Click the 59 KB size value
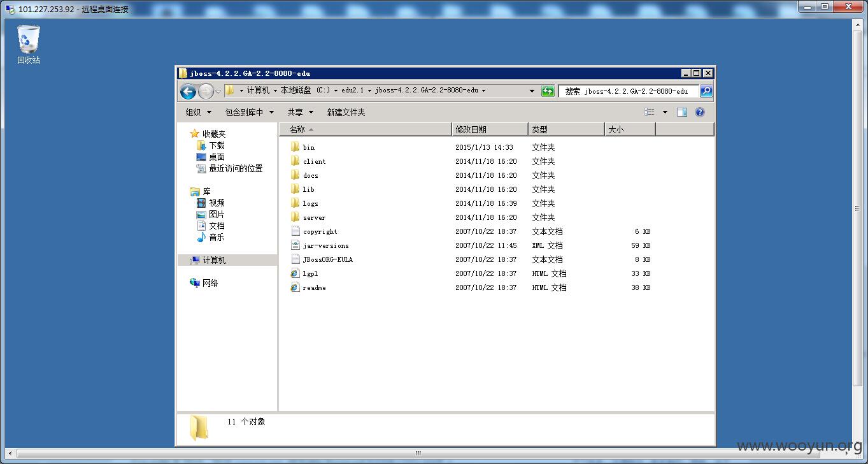 641,245
